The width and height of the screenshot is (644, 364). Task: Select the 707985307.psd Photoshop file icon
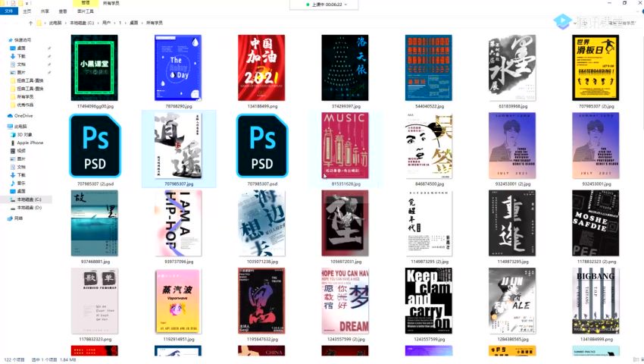[262, 146]
